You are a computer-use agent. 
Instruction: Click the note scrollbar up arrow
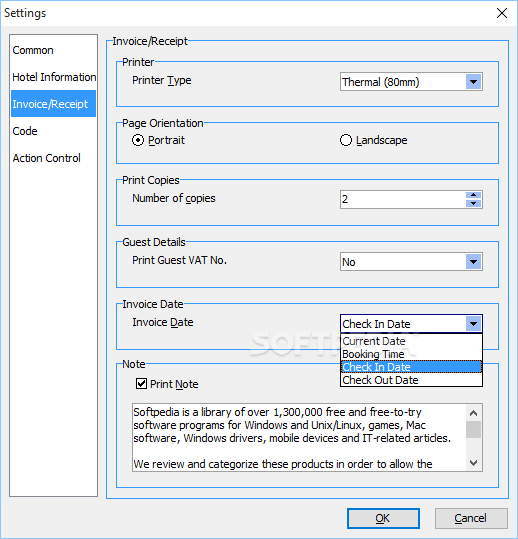tap(473, 413)
